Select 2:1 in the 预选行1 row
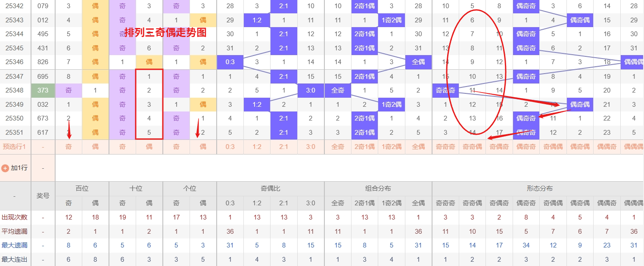This screenshot has height=266, width=644. (x=284, y=147)
